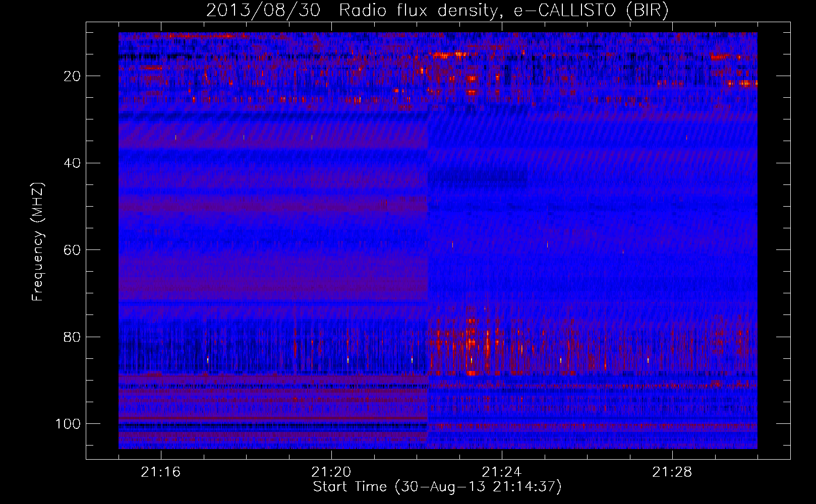Click the 'Frequency (MHZ)' axis label
816x504 pixels.
click(x=38, y=241)
